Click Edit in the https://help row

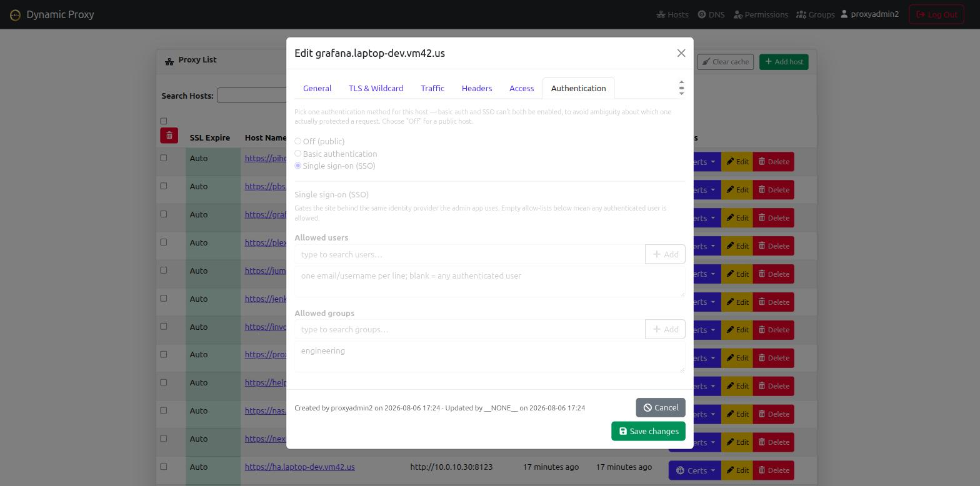pos(737,386)
